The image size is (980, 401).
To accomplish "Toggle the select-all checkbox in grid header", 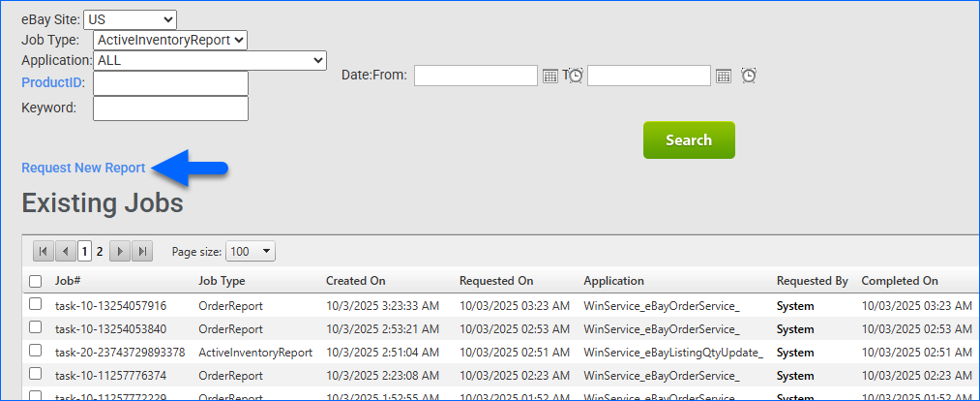I will [36, 281].
